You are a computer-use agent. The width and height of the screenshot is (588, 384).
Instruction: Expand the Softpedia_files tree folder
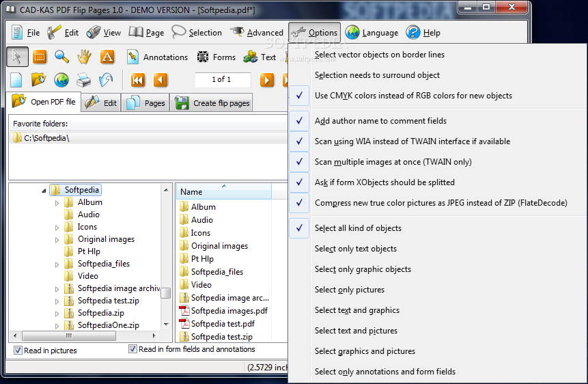point(57,264)
